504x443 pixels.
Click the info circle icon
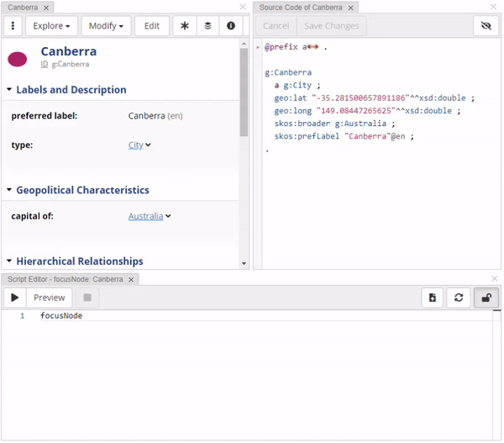[x=231, y=26]
